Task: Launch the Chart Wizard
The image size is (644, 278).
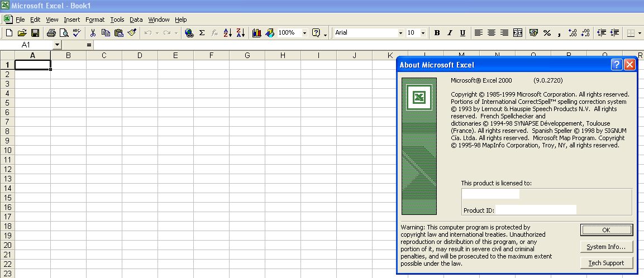Action: [257, 33]
